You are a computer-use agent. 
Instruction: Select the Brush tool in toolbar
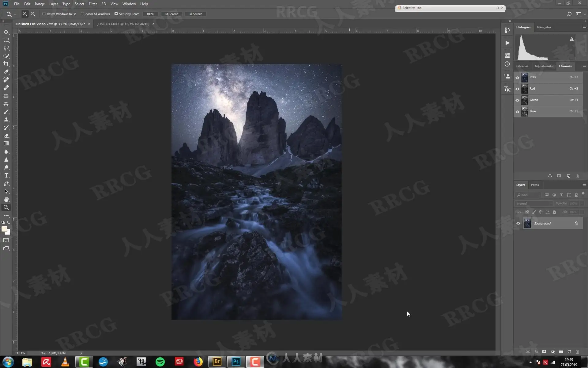click(x=6, y=112)
